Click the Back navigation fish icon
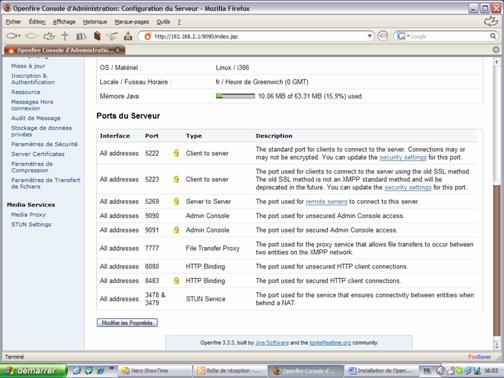Image resolution: width=504 pixels, height=378 pixels. pos(12,36)
